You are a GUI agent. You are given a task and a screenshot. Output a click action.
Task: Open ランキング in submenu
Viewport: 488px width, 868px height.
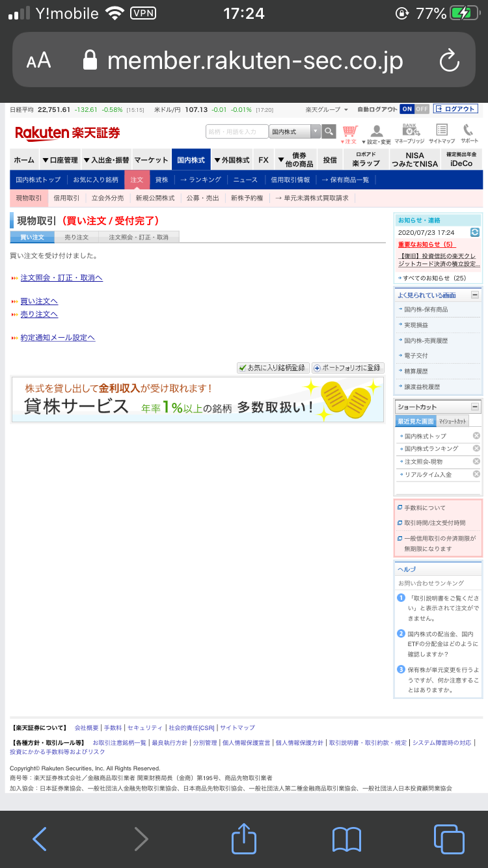[201, 180]
